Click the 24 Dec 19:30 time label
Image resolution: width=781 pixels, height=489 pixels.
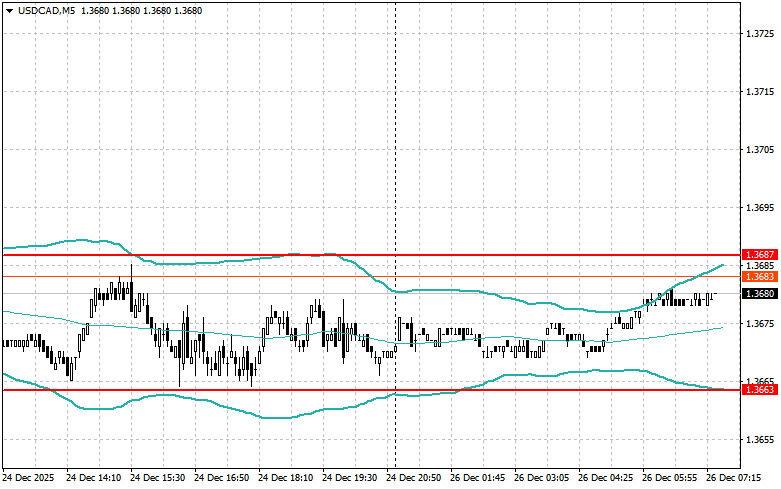point(349,478)
